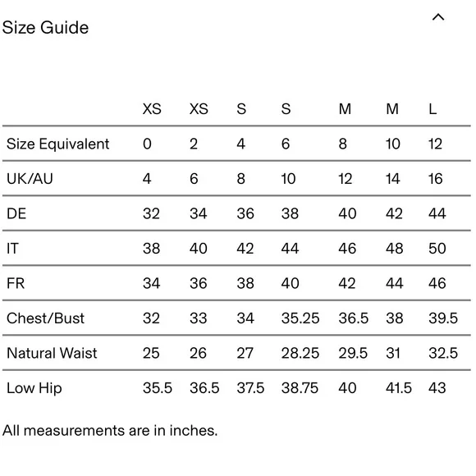Click Chest/Bust value 39.5

(443, 318)
